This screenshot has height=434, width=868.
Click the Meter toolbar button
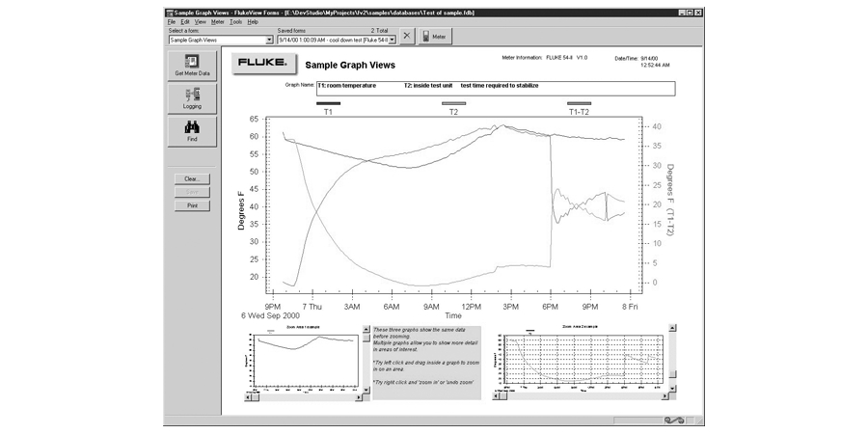[x=435, y=37]
